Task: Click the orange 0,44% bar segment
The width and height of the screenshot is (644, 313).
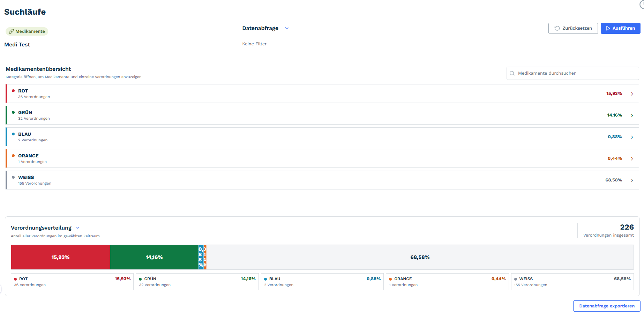Action: pos(205,257)
